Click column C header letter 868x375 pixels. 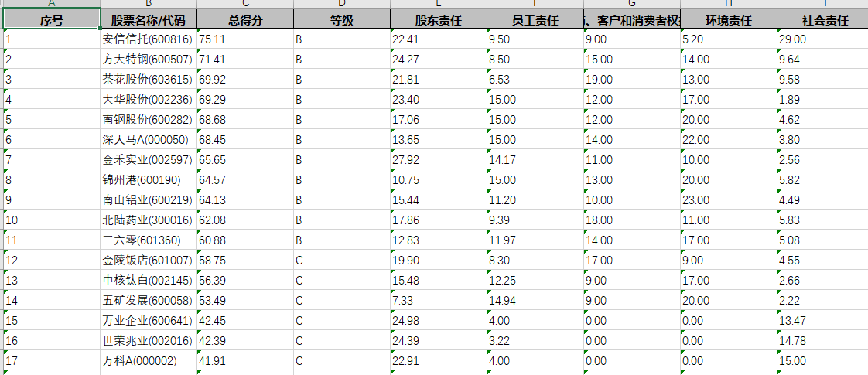pos(245,4)
